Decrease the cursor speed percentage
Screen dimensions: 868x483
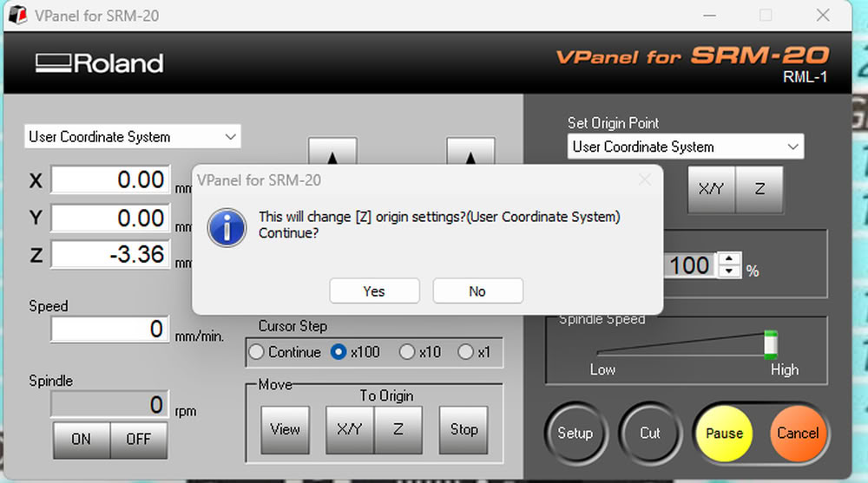tap(729, 271)
